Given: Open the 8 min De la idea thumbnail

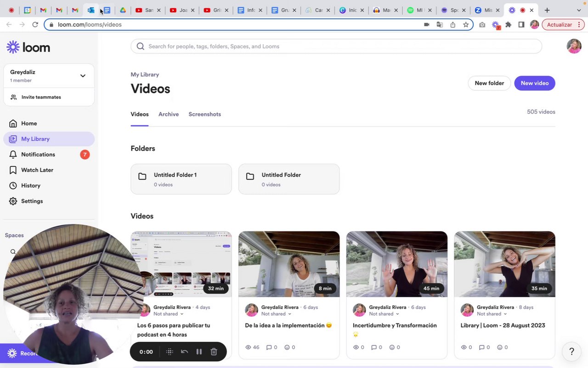Looking at the screenshot, I should (x=289, y=264).
